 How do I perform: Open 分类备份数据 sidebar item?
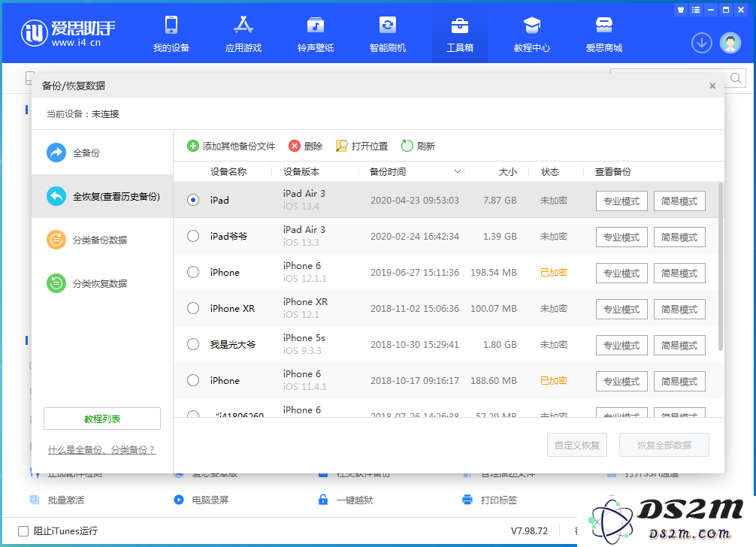point(102,240)
